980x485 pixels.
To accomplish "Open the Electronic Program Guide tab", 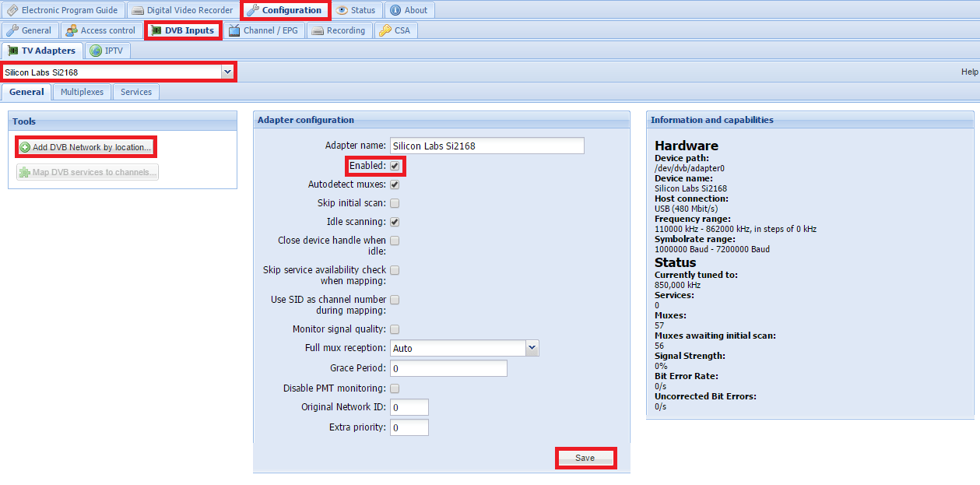I will tap(62, 10).
